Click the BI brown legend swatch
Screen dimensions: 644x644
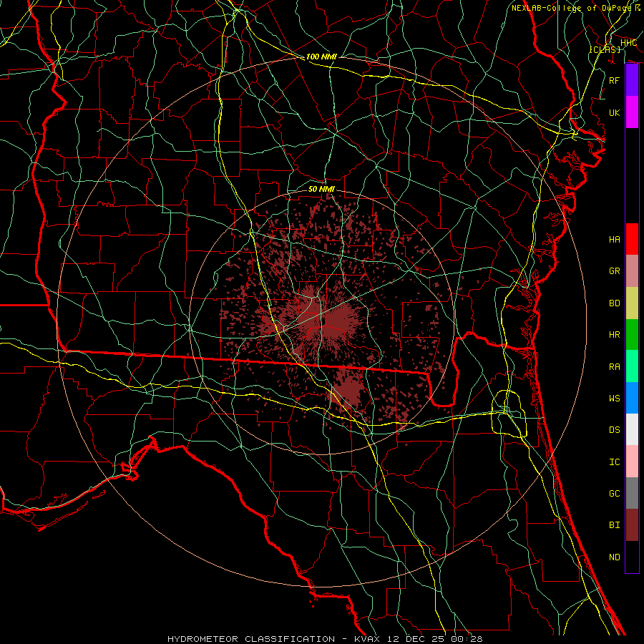pyautogui.click(x=632, y=525)
